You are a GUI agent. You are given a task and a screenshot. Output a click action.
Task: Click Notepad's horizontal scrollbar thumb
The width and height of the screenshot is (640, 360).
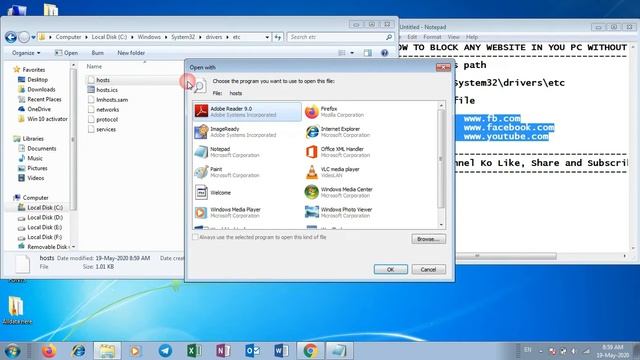pyautogui.click(x=506, y=256)
